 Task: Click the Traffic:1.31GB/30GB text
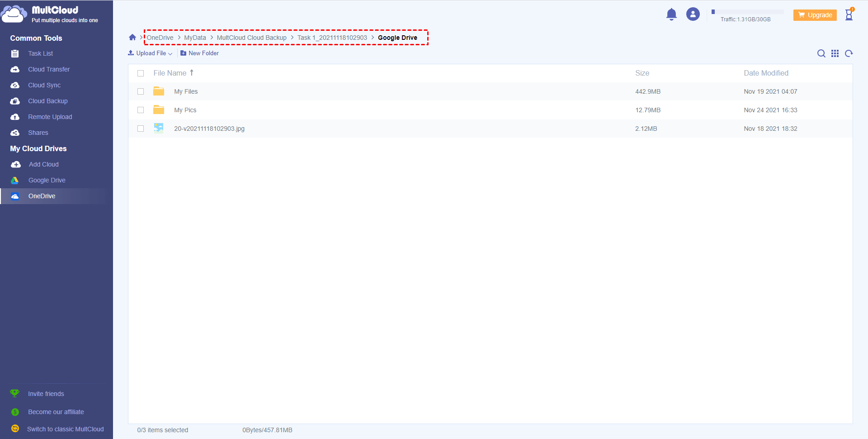click(745, 19)
